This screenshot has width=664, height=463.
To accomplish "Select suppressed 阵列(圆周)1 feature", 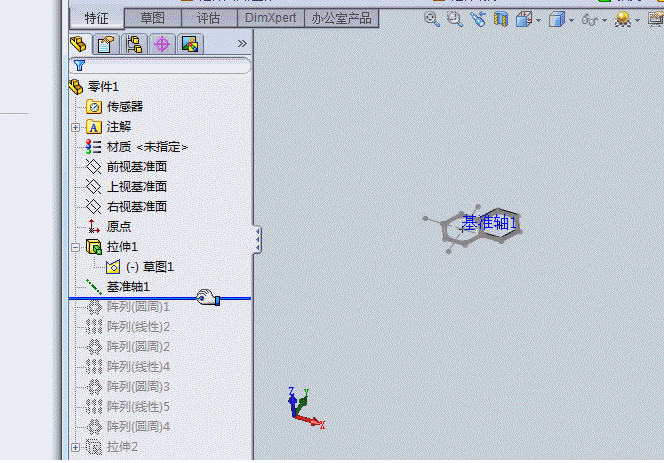I will [x=138, y=307].
